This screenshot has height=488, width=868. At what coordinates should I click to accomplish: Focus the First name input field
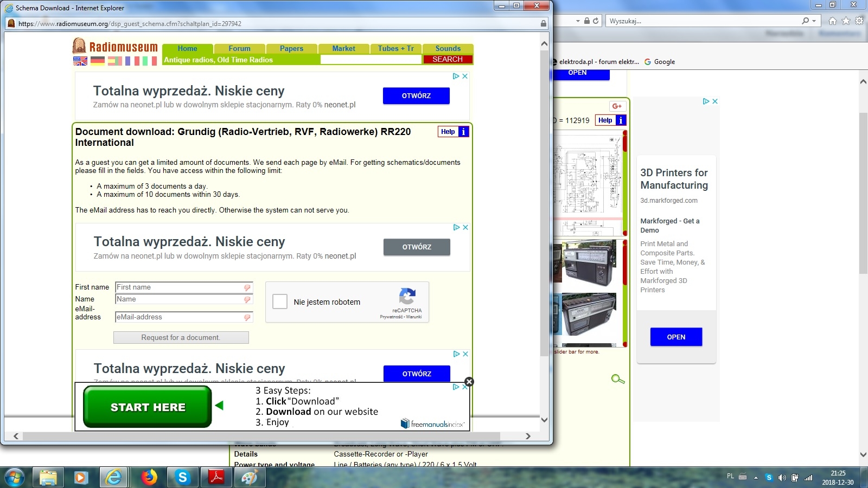184,287
